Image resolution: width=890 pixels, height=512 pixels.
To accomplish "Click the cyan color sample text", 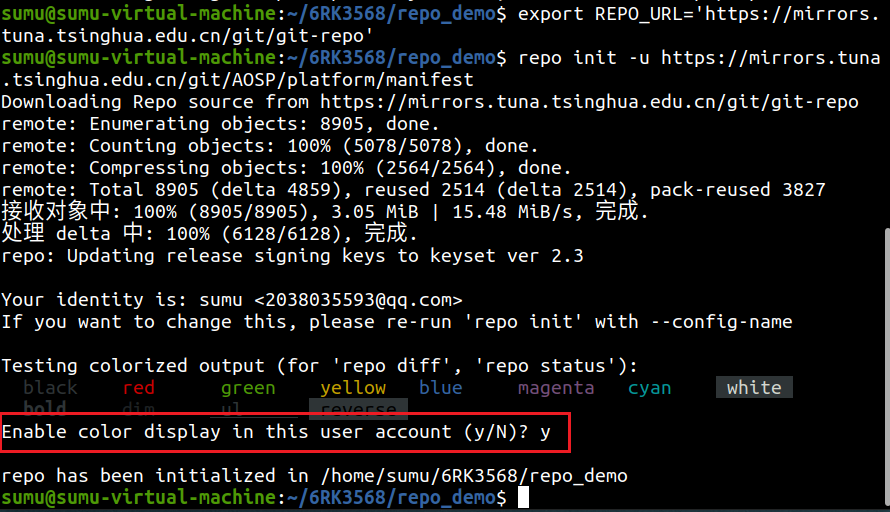I will click(x=650, y=388).
